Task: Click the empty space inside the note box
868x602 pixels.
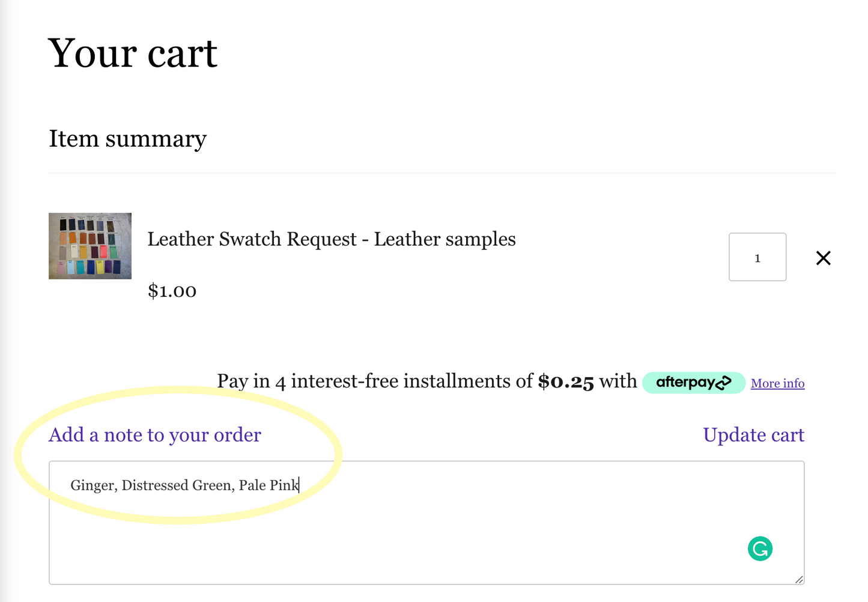Action: click(420, 541)
